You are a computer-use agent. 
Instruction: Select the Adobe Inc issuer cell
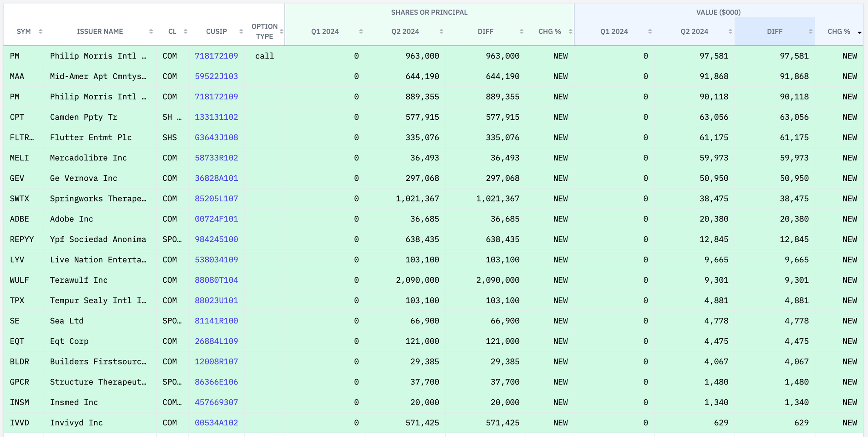point(100,219)
